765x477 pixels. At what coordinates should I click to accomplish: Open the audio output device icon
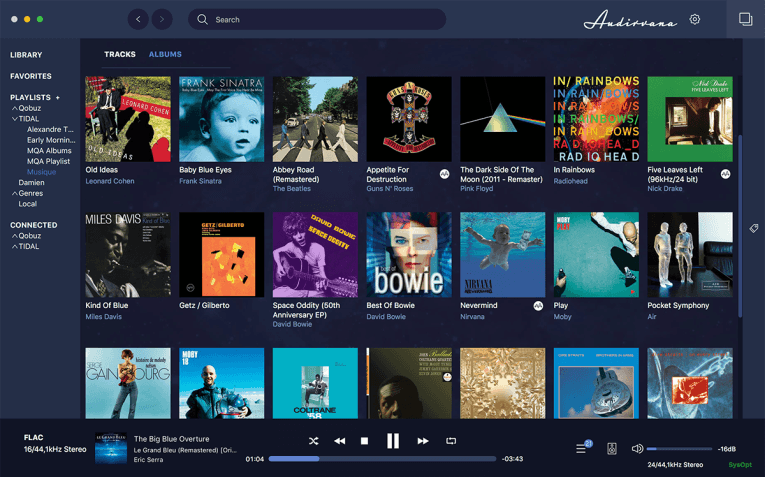coord(612,449)
